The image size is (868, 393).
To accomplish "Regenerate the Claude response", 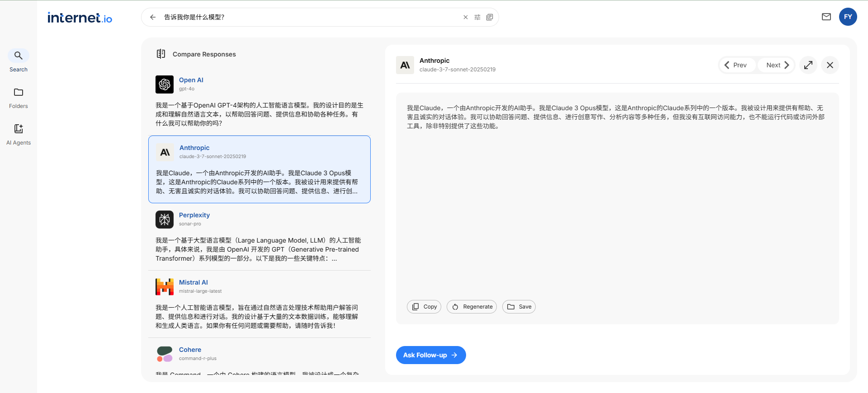I will (472, 307).
